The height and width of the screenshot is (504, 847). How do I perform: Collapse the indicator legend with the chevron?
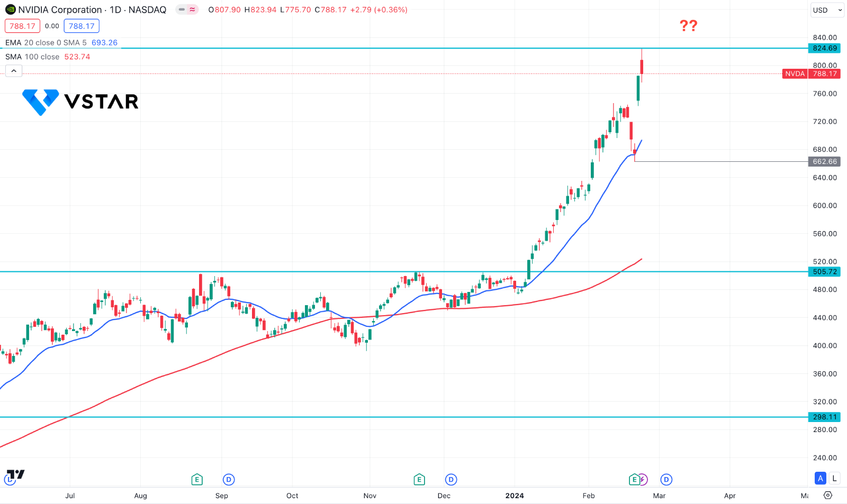(x=14, y=71)
